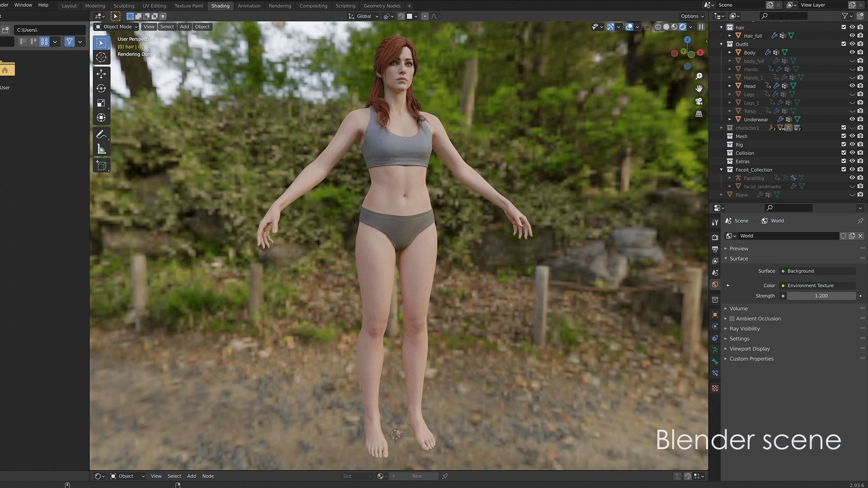
Task: Select the Rotate tool
Action: click(x=101, y=89)
